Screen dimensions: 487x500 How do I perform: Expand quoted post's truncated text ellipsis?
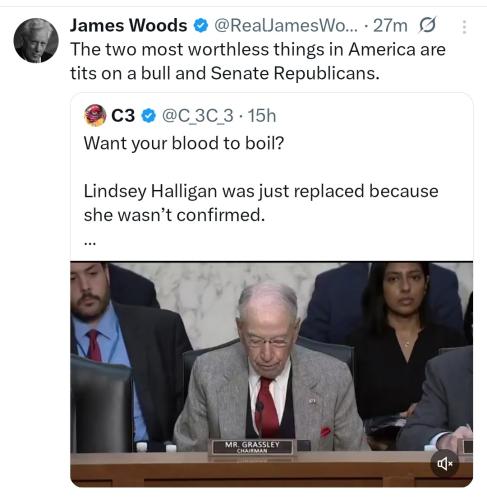[x=90, y=244]
